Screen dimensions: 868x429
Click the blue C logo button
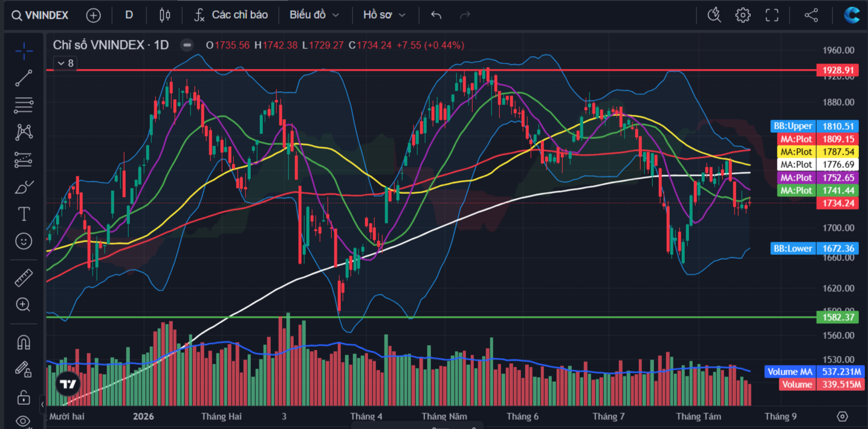pyautogui.click(x=852, y=15)
